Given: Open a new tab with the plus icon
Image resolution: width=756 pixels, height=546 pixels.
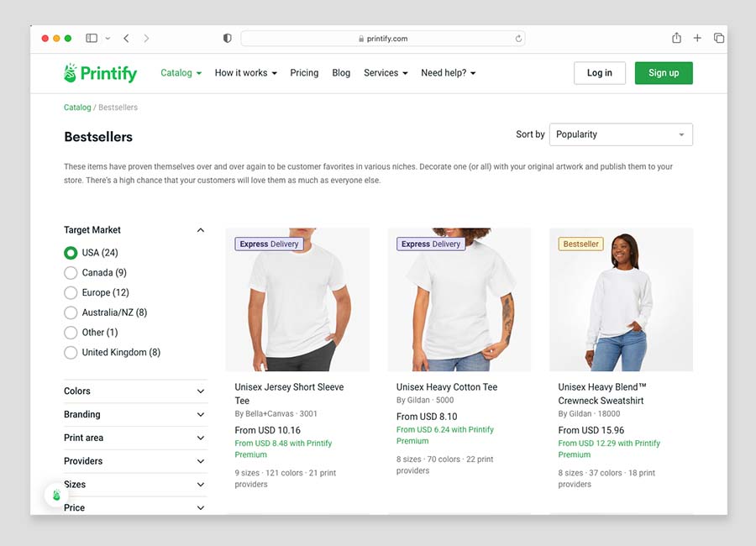Looking at the screenshot, I should tap(698, 38).
